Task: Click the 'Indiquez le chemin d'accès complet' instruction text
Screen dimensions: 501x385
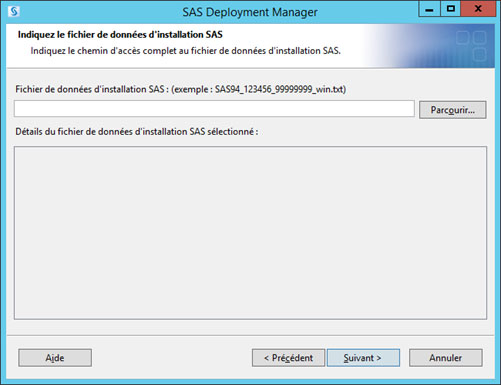Action: click(185, 51)
